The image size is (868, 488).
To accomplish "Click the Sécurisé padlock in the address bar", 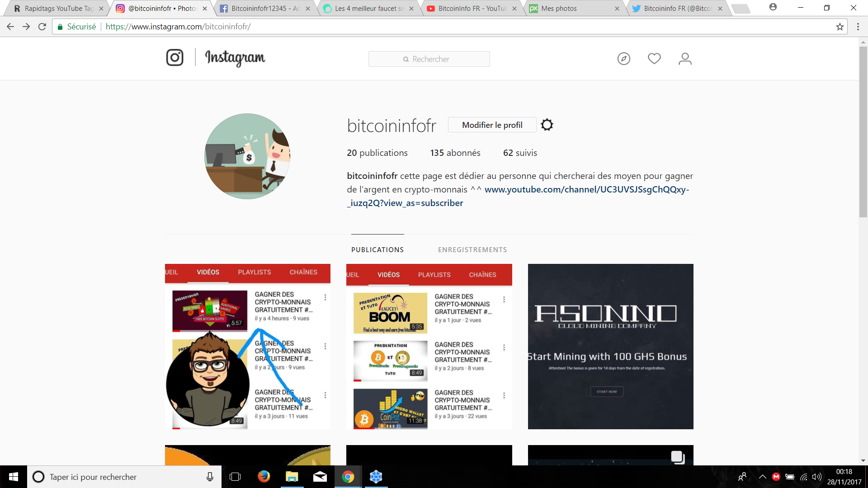I will [60, 27].
